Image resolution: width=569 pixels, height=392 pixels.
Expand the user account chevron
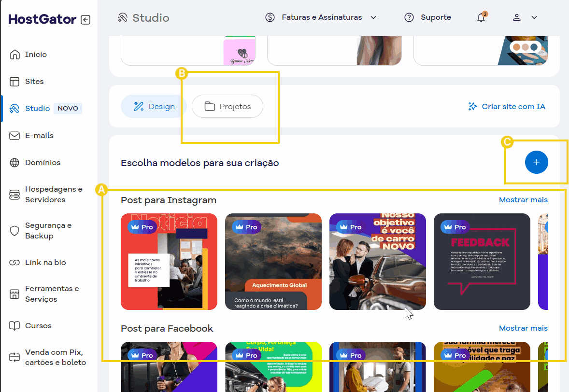[x=534, y=17]
